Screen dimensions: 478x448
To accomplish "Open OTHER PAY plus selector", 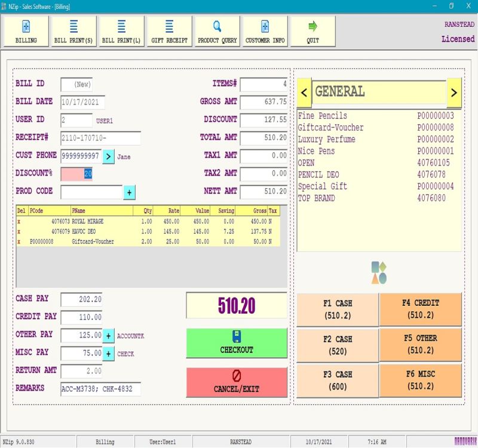I will tap(108, 336).
